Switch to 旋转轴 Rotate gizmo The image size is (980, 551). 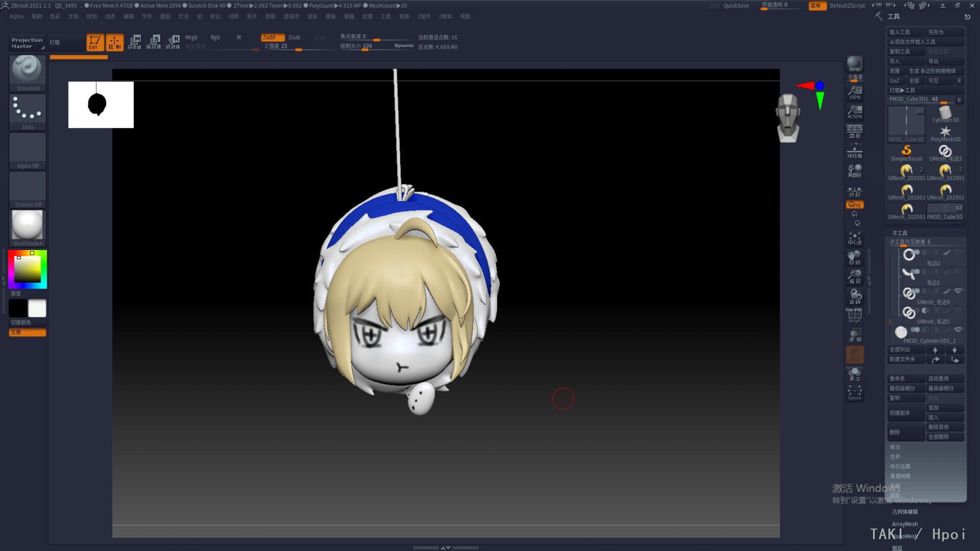pyautogui.click(x=173, y=42)
